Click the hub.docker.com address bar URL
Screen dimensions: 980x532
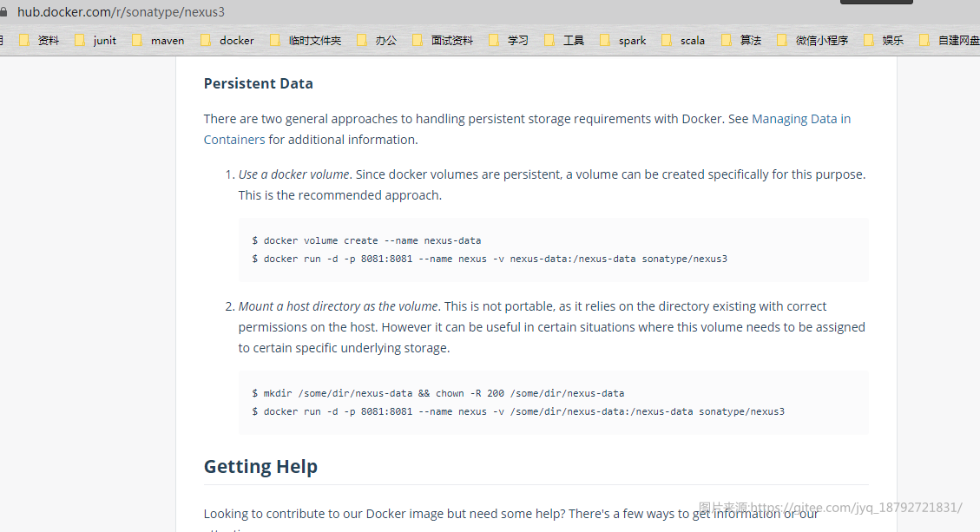(x=121, y=12)
